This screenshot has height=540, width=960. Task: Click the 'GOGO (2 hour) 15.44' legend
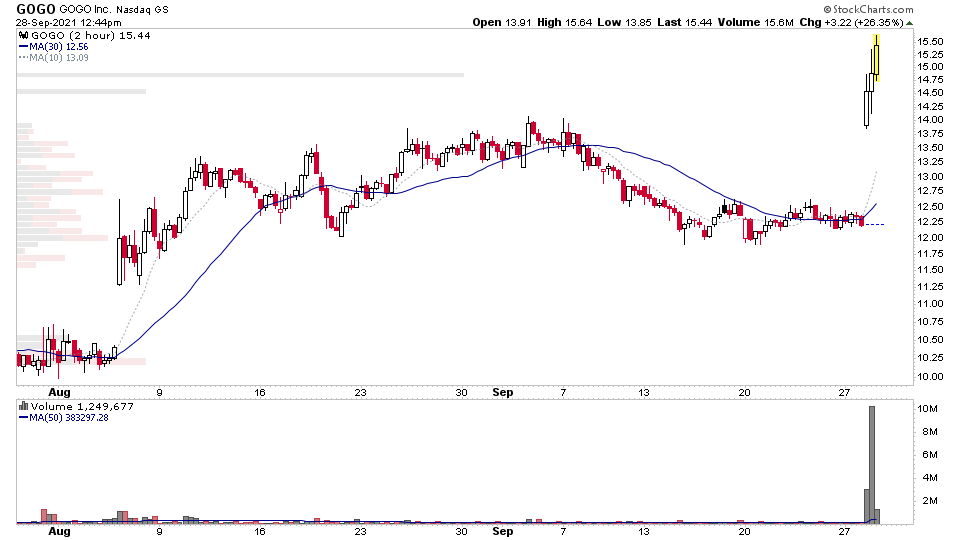coord(91,36)
